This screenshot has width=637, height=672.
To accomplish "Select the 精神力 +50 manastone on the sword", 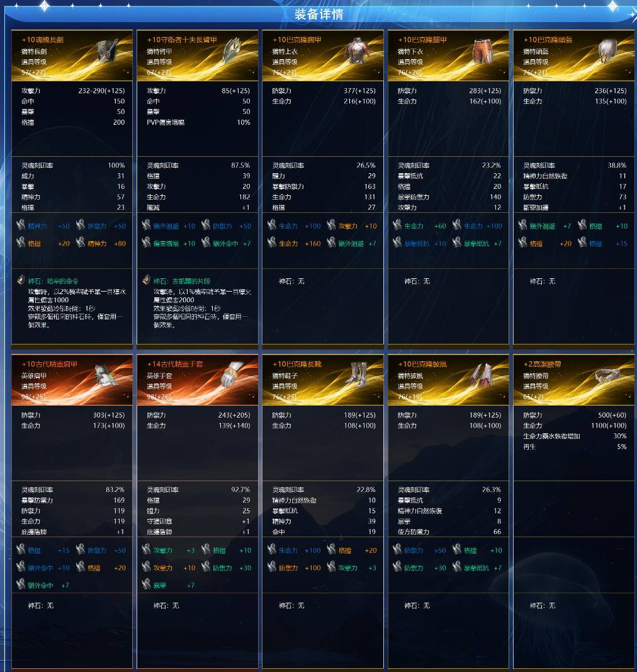I will [43, 226].
